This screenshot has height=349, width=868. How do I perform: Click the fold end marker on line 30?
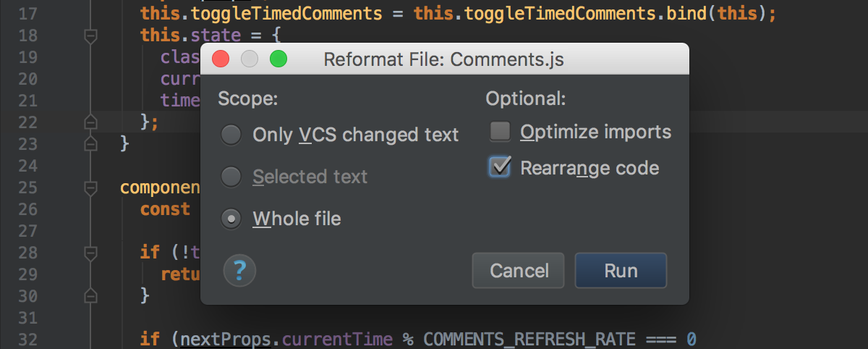[x=90, y=295]
